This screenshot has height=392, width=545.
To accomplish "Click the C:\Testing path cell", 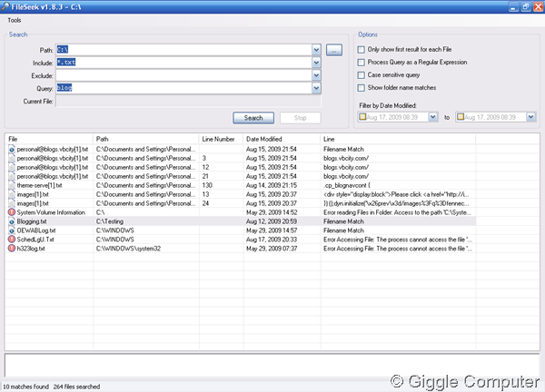I will click(x=110, y=221).
